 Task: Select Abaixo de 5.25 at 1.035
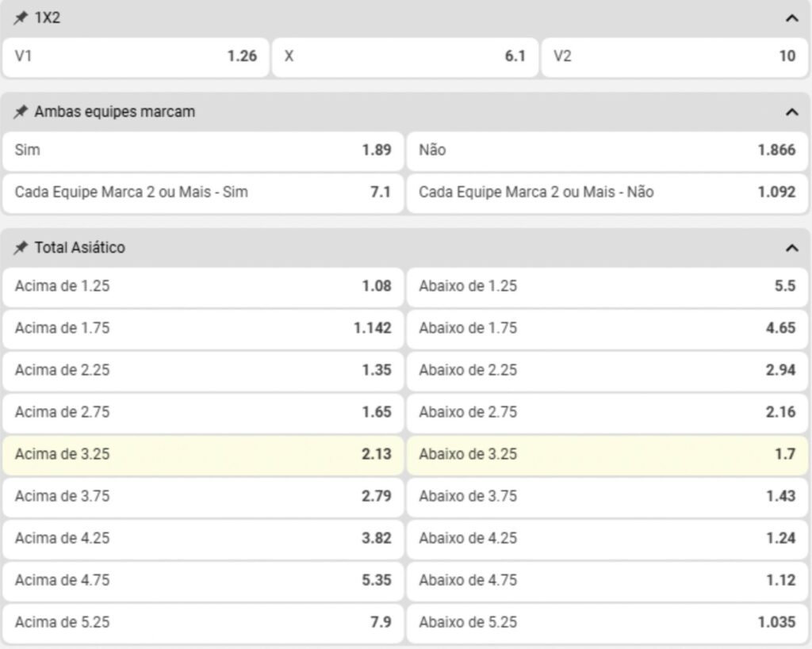pyautogui.click(x=607, y=622)
